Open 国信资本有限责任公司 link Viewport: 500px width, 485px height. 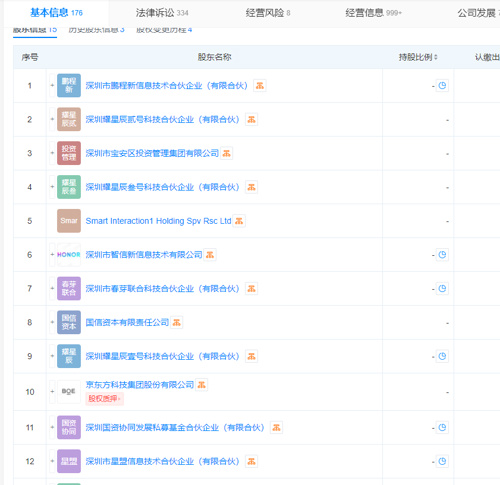[127, 322]
